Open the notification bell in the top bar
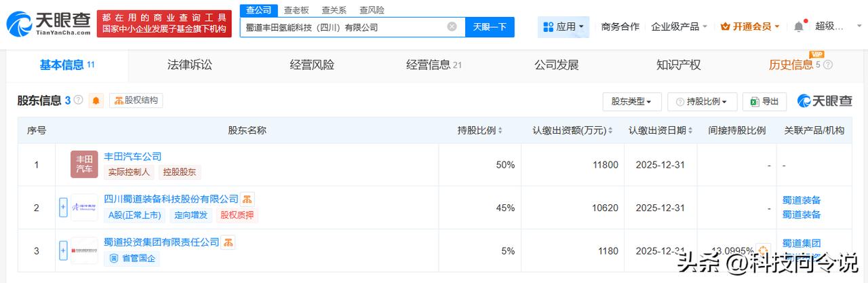 click(x=799, y=26)
